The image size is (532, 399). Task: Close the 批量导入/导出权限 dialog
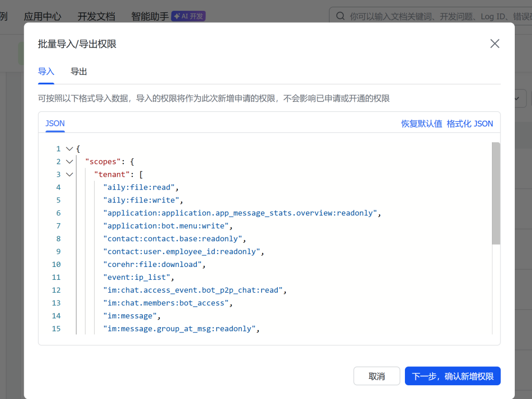495,44
